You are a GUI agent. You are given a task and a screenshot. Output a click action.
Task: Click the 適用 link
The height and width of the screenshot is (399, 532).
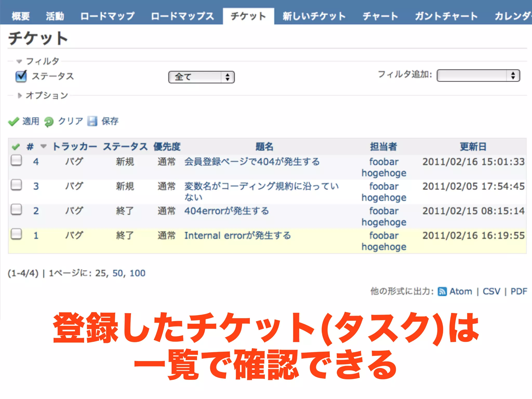(31, 121)
